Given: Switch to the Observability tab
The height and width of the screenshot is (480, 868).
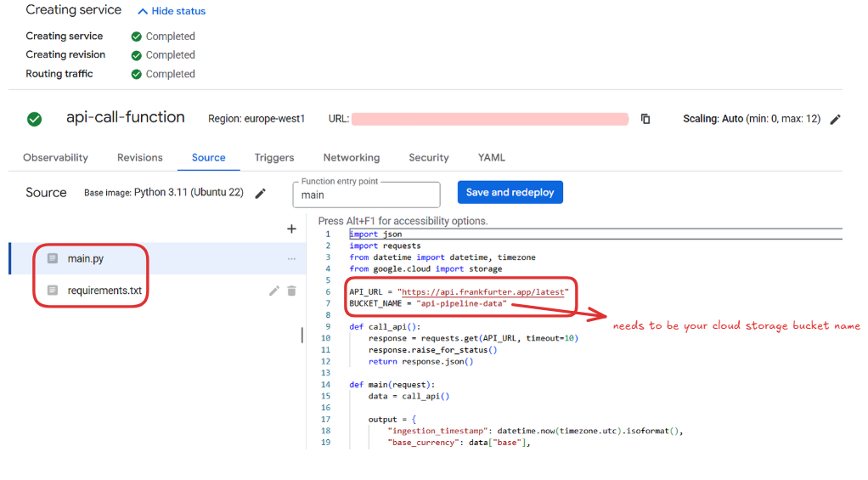Looking at the screenshot, I should coord(55,158).
